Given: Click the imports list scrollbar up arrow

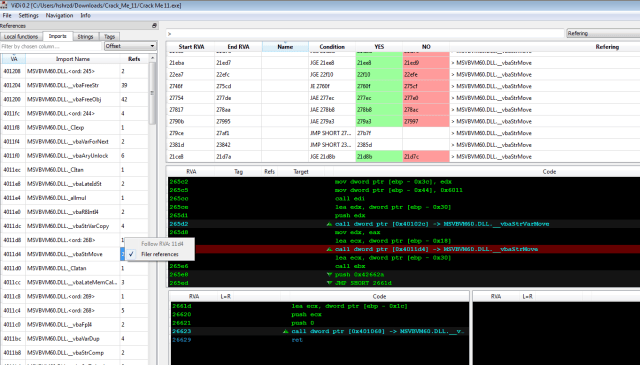Looking at the screenshot, I should coord(153,59).
